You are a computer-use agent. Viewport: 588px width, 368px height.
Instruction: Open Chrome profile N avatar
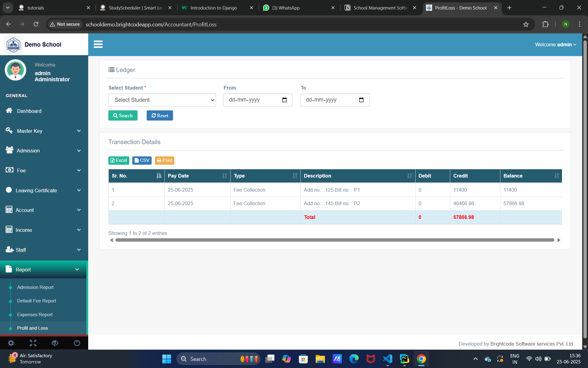[x=566, y=24]
